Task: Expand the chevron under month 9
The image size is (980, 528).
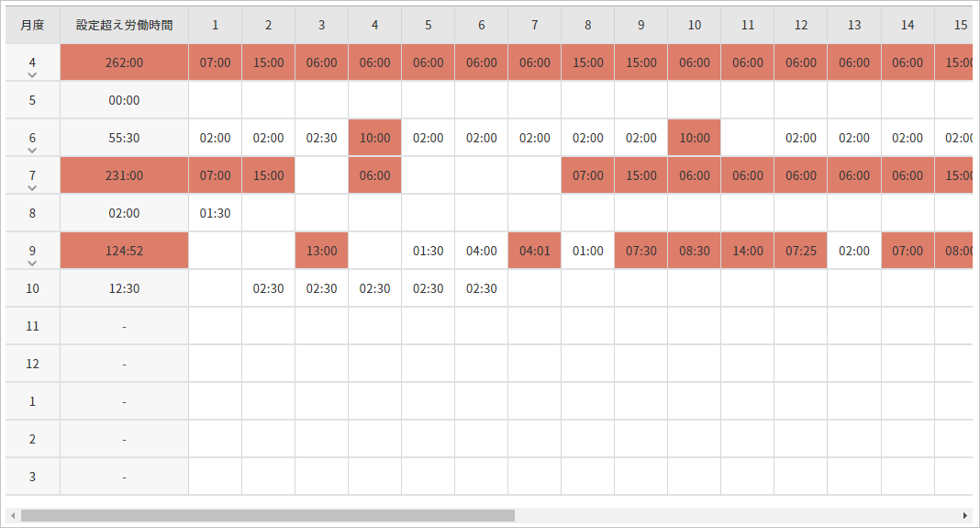Action: (33, 263)
